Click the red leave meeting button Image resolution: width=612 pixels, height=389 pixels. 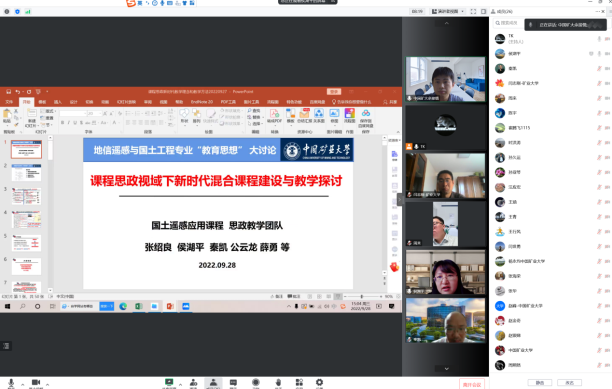(x=471, y=384)
